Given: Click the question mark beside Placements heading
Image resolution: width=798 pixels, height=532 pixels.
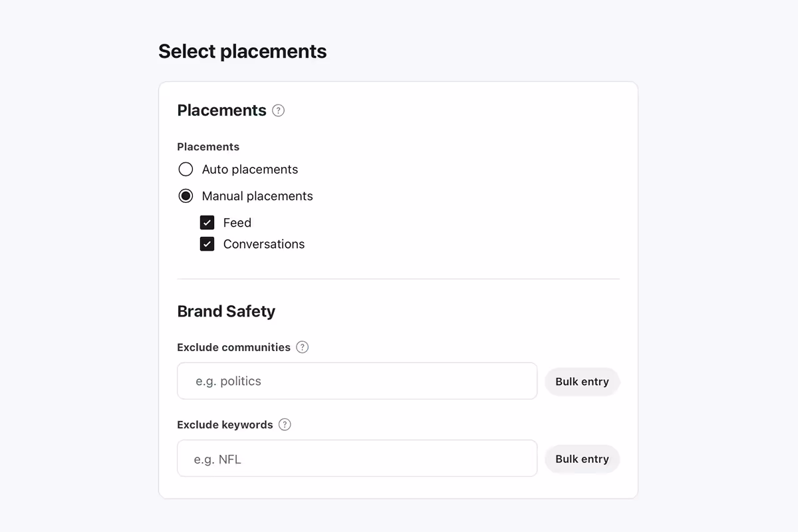Looking at the screenshot, I should click(x=278, y=110).
